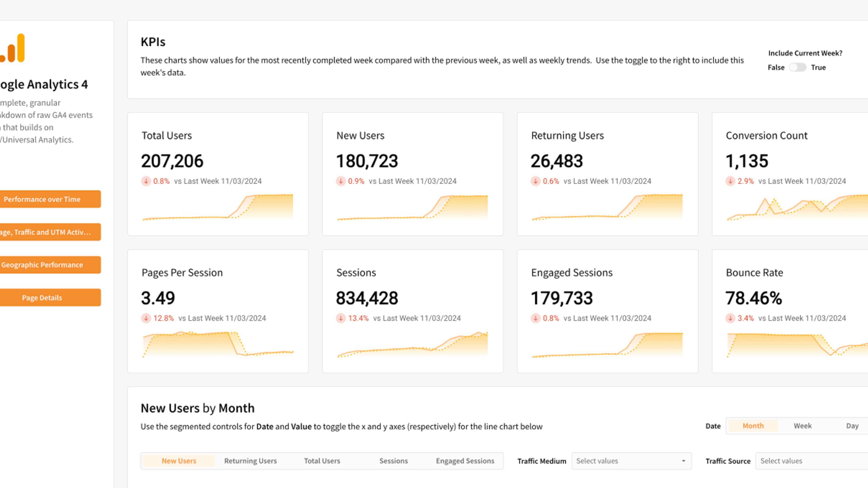Click the 180,723 New Users value

pyautogui.click(x=367, y=161)
